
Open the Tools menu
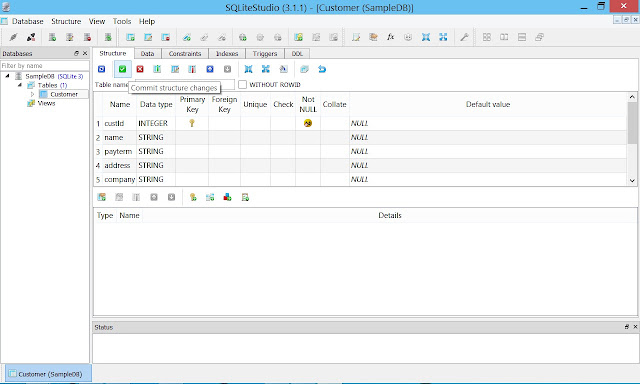click(x=122, y=21)
